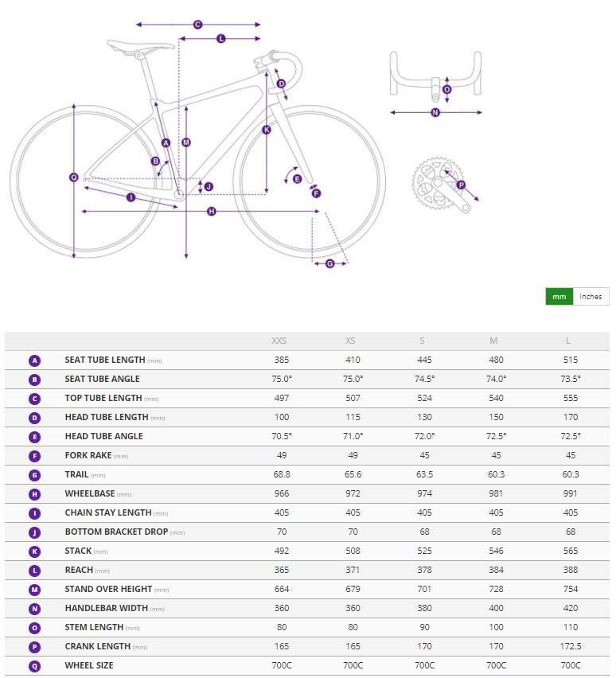Click the H wheelbase marker on bike diagram
The image size is (616, 678).
click(211, 211)
